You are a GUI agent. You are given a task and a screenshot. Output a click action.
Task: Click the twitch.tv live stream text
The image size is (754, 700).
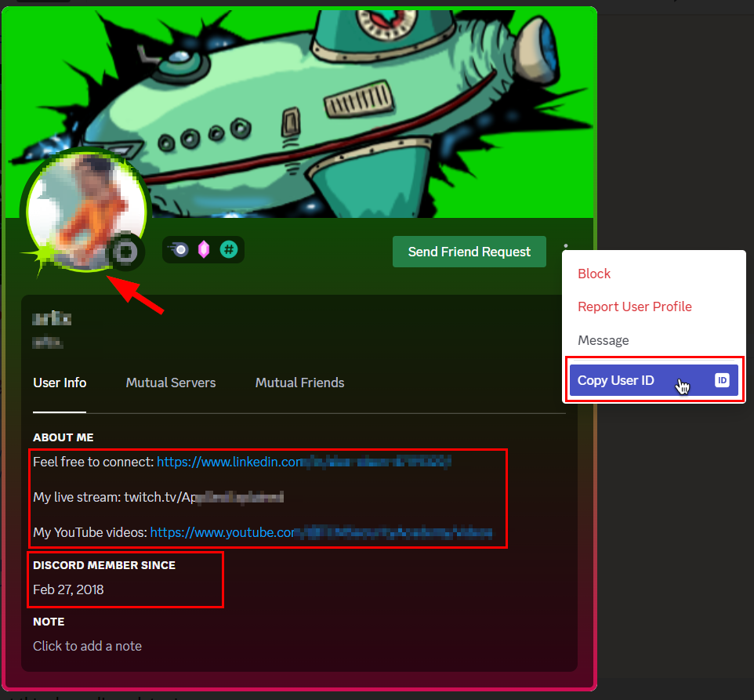pyautogui.click(x=204, y=497)
